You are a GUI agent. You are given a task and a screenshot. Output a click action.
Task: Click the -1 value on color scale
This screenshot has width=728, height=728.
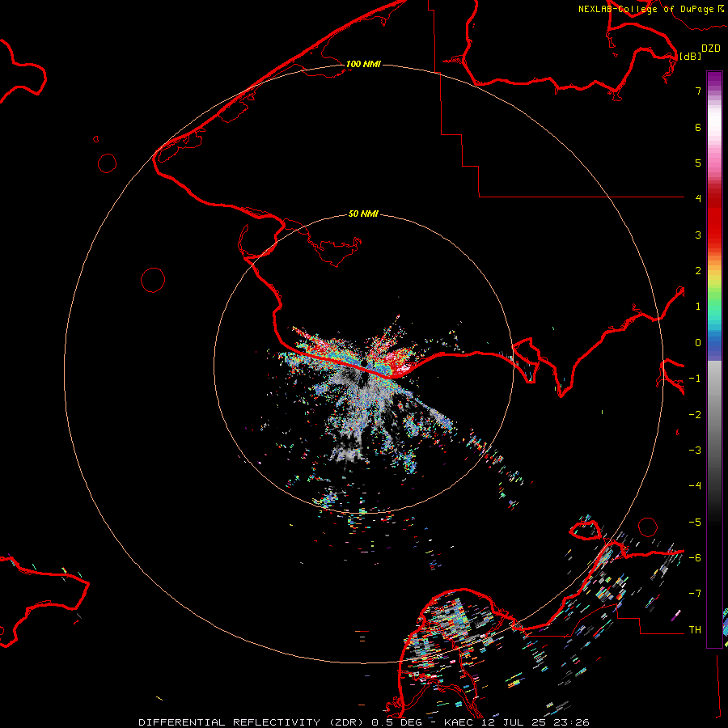click(x=695, y=379)
